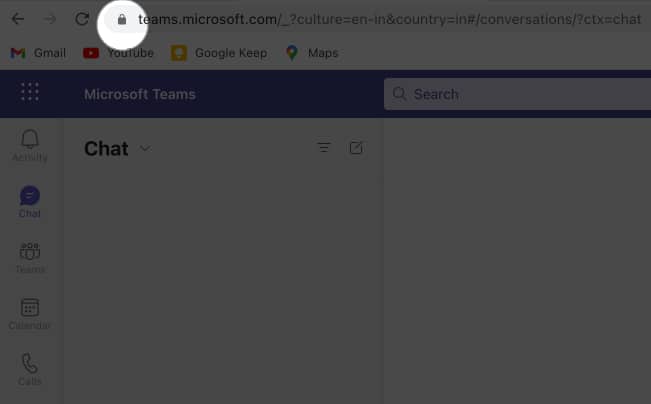Open Teams in the sidebar

pyautogui.click(x=30, y=258)
